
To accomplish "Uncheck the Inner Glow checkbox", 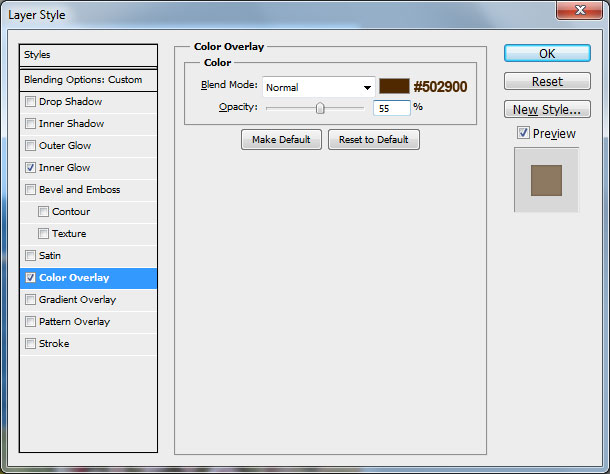I will 30,168.
